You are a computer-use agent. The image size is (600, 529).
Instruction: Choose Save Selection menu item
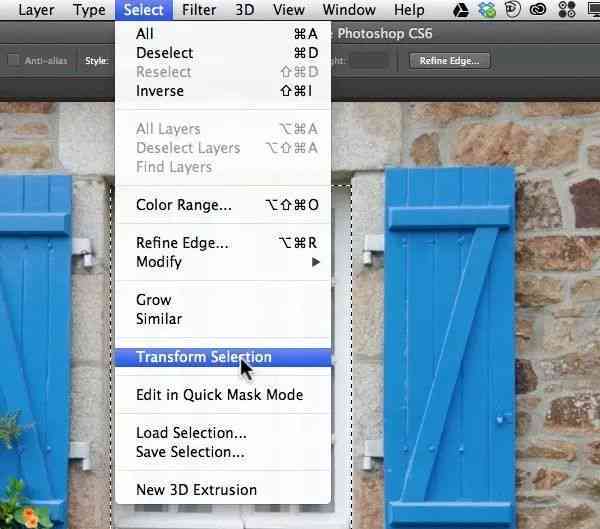(x=223, y=452)
